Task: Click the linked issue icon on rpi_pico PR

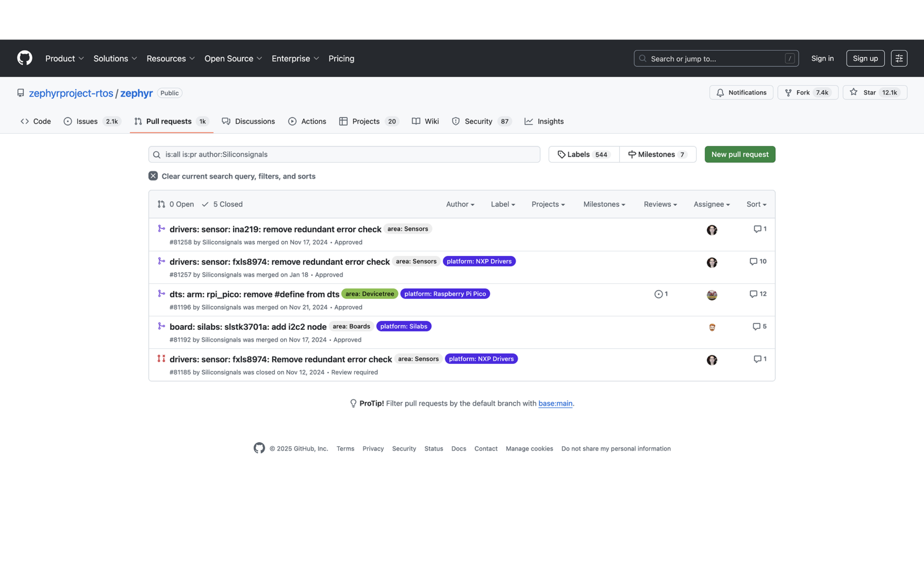Action: tap(661, 294)
